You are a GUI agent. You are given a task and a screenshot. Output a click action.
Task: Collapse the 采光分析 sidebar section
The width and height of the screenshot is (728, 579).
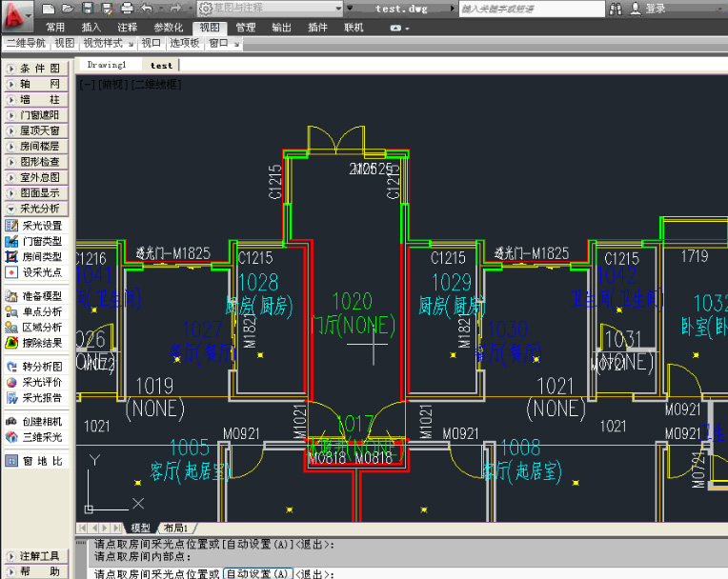pos(36,208)
